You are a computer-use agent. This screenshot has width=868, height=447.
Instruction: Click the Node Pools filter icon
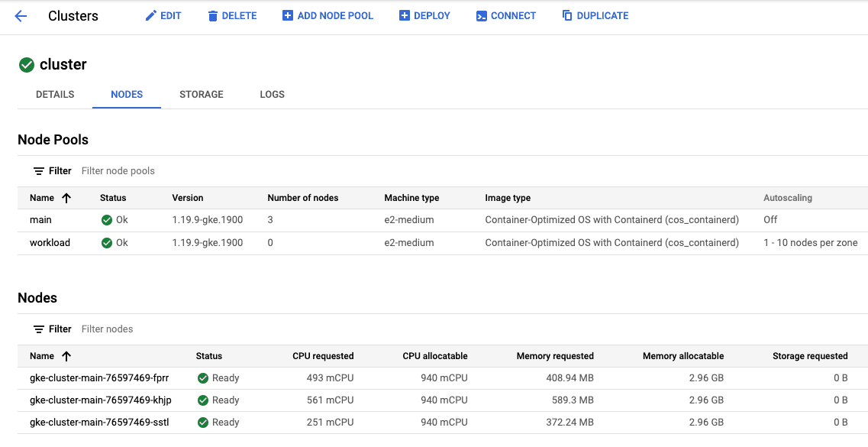coord(39,171)
